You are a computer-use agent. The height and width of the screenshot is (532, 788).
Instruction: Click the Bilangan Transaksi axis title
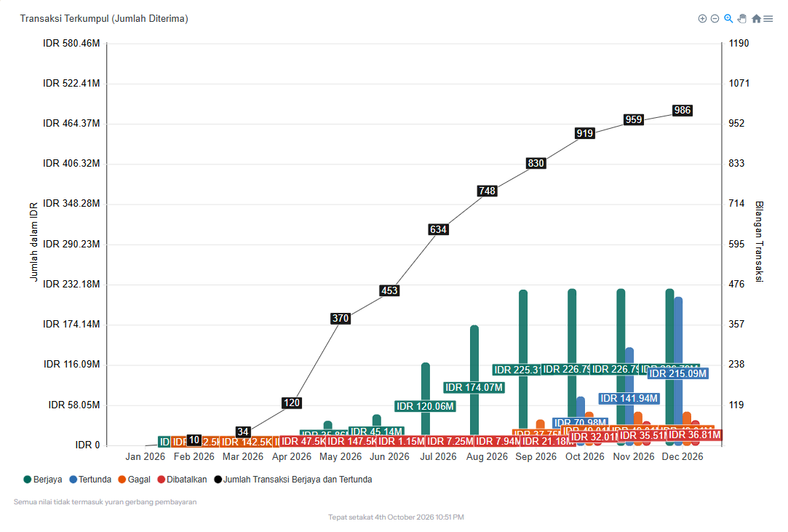760,242
